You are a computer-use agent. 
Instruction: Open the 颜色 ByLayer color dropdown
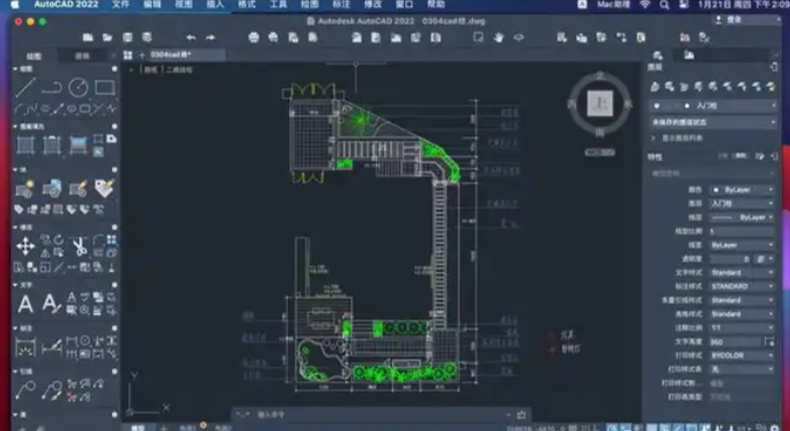point(741,189)
